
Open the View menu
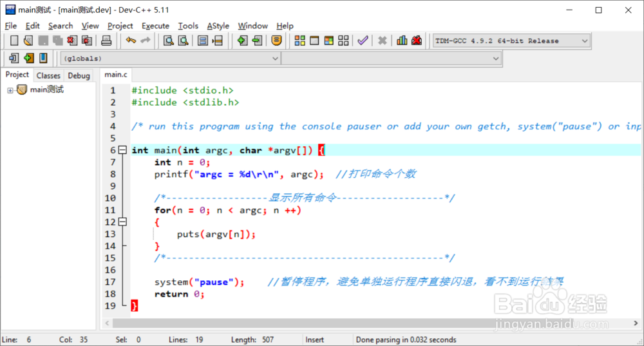(x=90, y=26)
